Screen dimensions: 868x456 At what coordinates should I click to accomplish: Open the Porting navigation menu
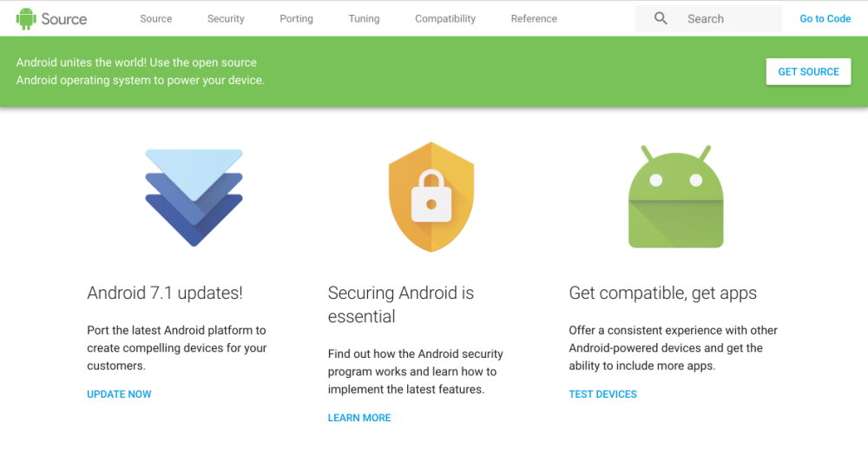pos(296,18)
